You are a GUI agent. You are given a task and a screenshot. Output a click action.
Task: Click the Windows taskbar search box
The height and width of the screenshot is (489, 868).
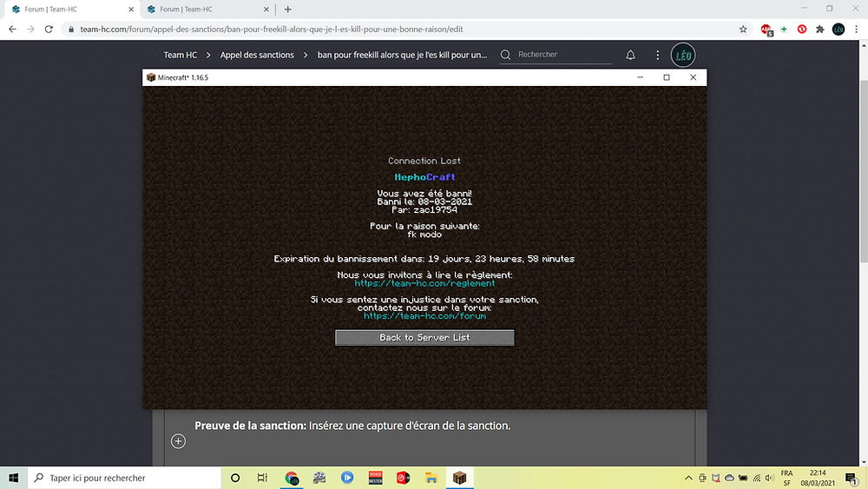pos(124,478)
